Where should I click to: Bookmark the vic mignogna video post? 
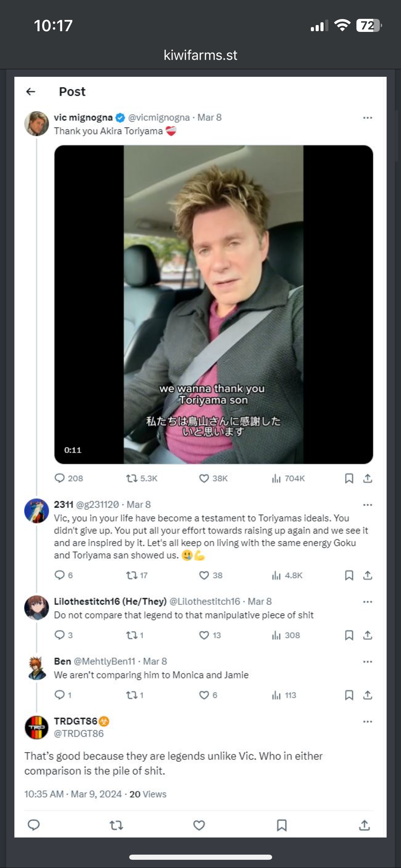tap(349, 478)
